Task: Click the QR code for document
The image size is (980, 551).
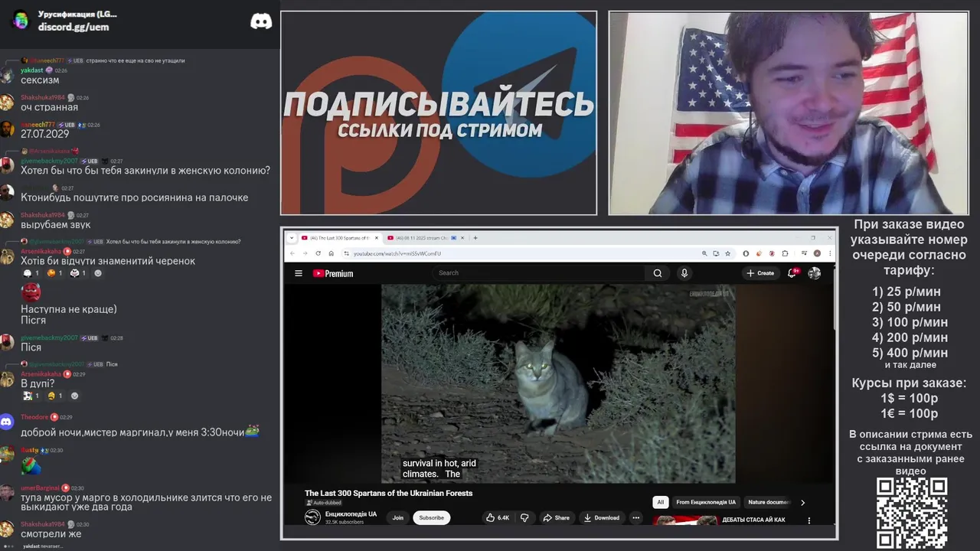Action: [912, 513]
